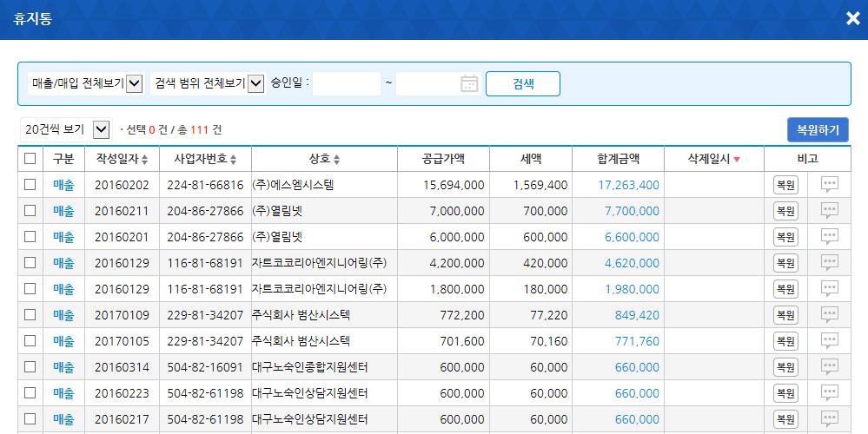Image resolution: width=868 pixels, height=434 pixels.
Task: Open memo icon for 20160314 row
Action: (829, 366)
